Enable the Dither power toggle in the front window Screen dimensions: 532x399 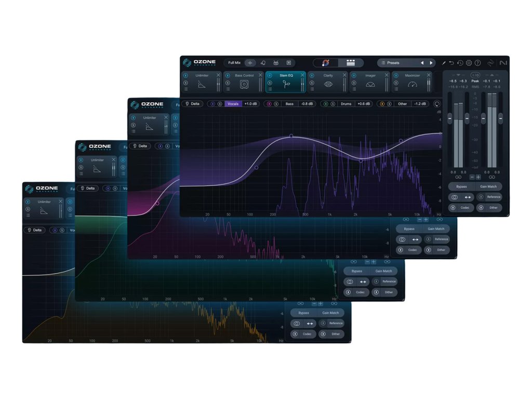481,208
